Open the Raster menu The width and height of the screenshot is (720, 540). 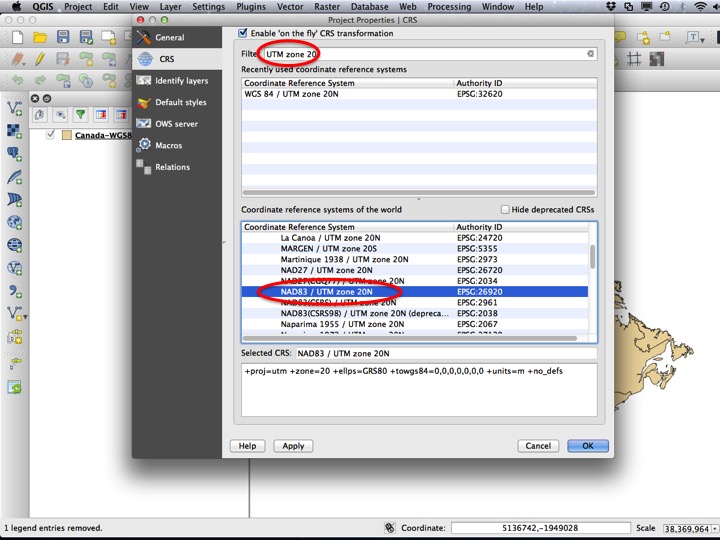(327, 6)
